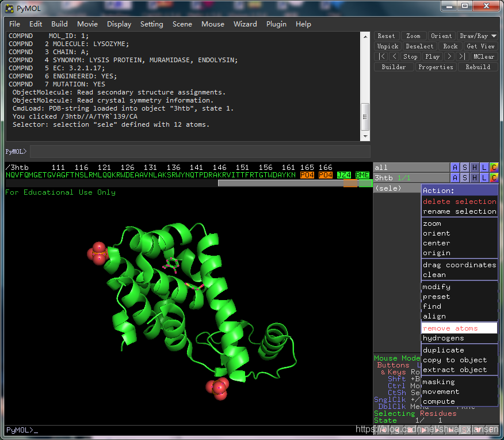This screenshot has width=504, height=440.
Task: Open the Draw/Ray dropdown
Action: pos(477,36)
